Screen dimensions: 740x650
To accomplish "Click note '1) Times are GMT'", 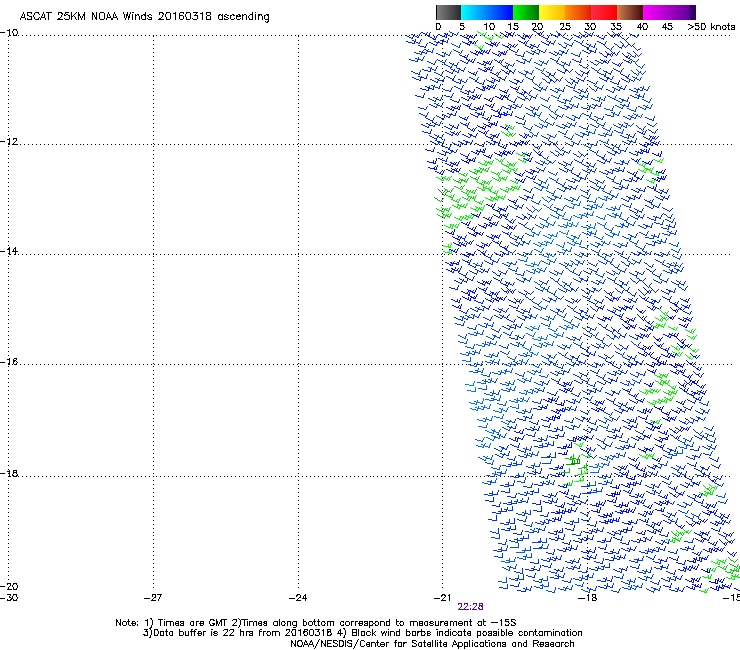I will click(x=187, y=623).
